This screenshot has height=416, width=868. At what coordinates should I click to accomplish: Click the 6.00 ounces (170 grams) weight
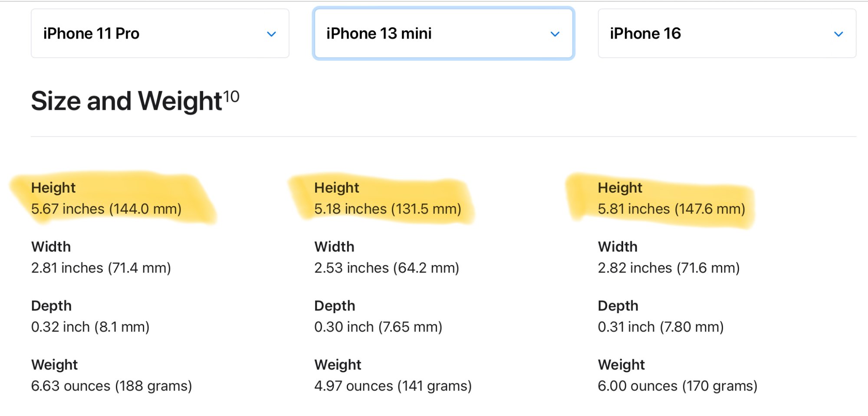coord(677,386)
